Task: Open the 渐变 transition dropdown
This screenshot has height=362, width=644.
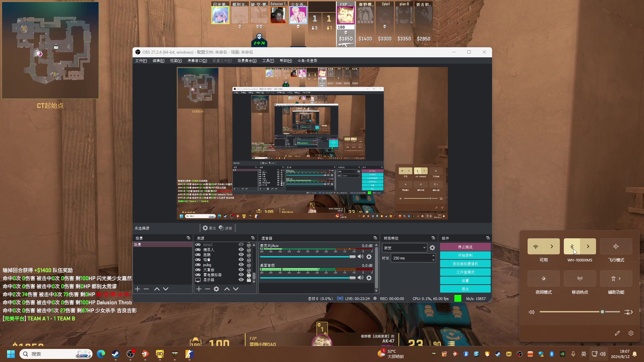Action: click(405, 248)
